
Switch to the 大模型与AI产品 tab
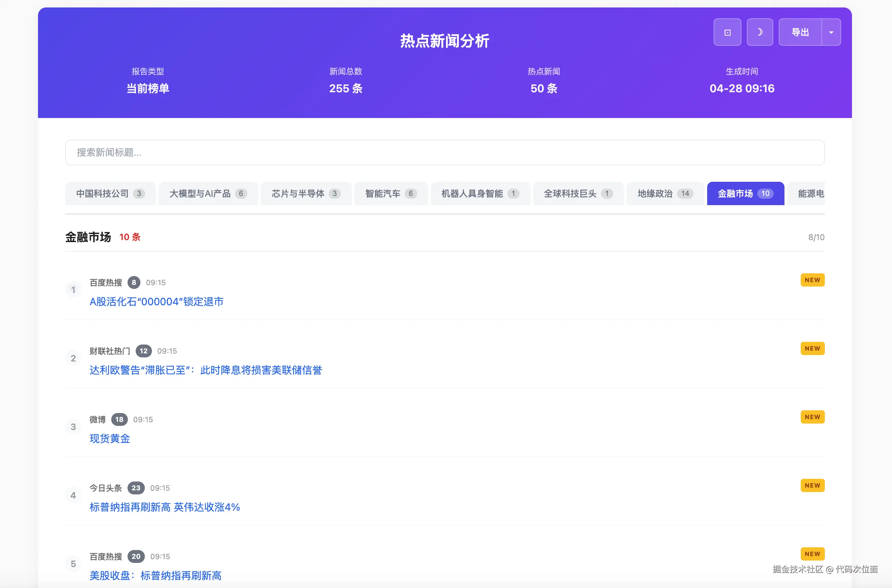coord(208,194)
